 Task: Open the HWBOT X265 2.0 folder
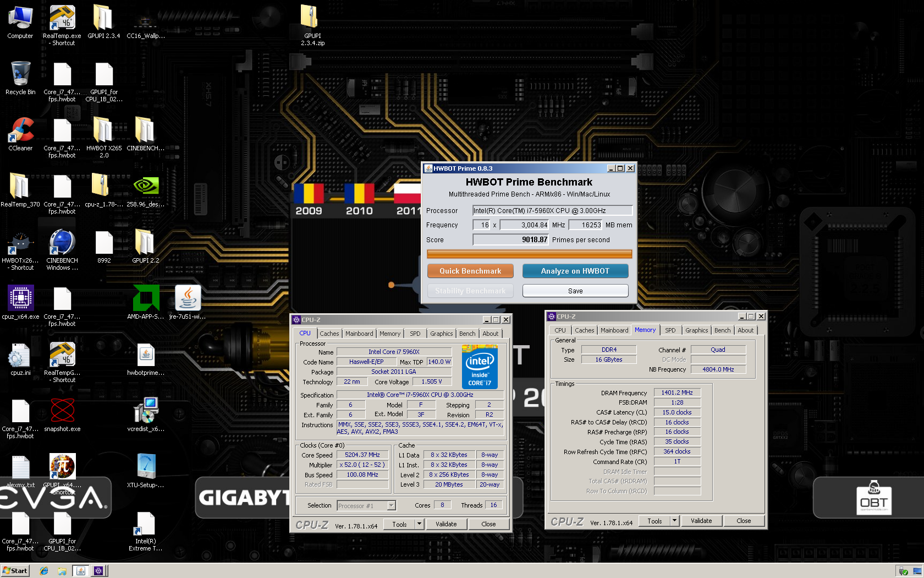point(103,138)
